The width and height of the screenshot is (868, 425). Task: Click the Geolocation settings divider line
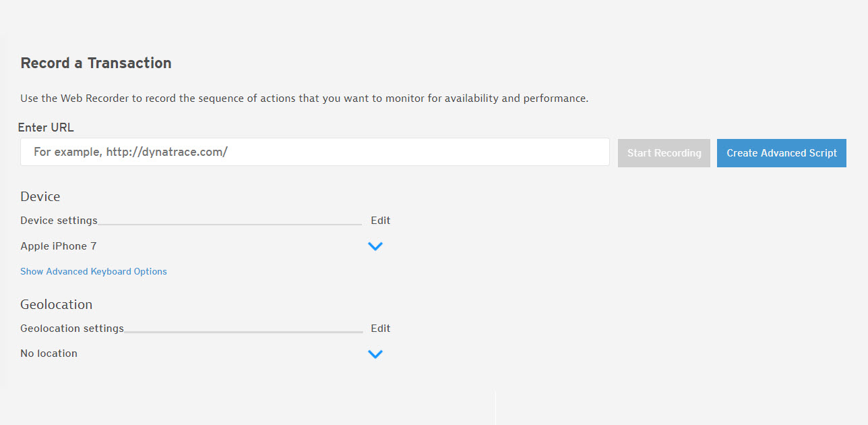click(243, 332)
